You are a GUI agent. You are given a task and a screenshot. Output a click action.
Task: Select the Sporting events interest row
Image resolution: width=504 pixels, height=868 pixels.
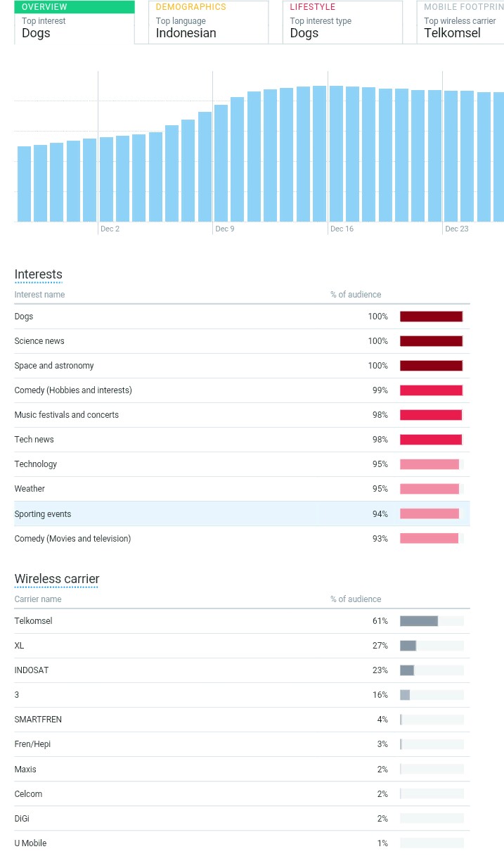242,514
